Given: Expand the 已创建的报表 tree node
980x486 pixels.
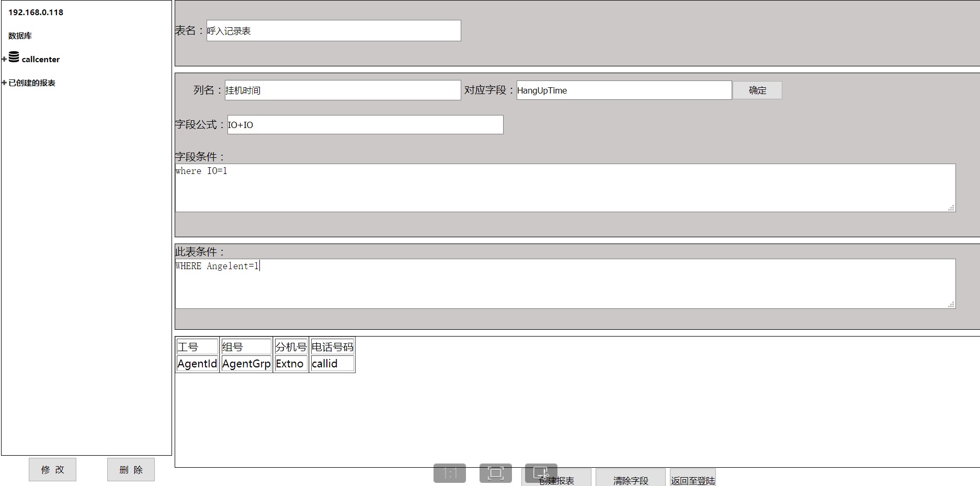Looking at the screenshot, I should coord(4,83).
